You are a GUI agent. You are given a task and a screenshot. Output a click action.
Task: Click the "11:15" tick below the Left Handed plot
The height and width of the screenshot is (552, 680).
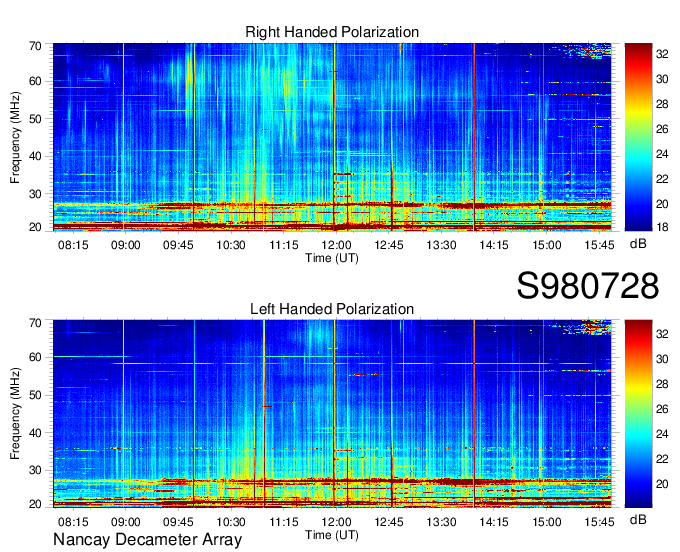coord(284,522)
